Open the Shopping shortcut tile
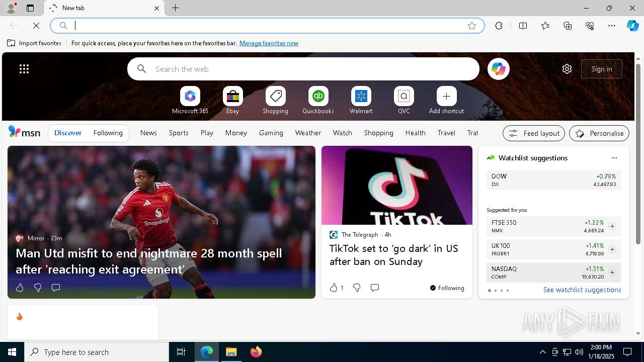644x362 pixels. [x=275, y=101]
